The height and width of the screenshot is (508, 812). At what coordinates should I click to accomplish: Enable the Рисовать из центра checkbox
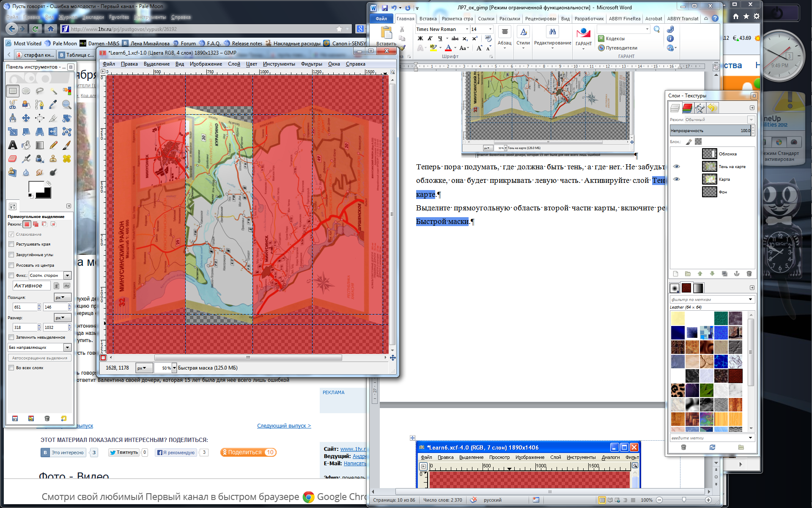point(11,265)
